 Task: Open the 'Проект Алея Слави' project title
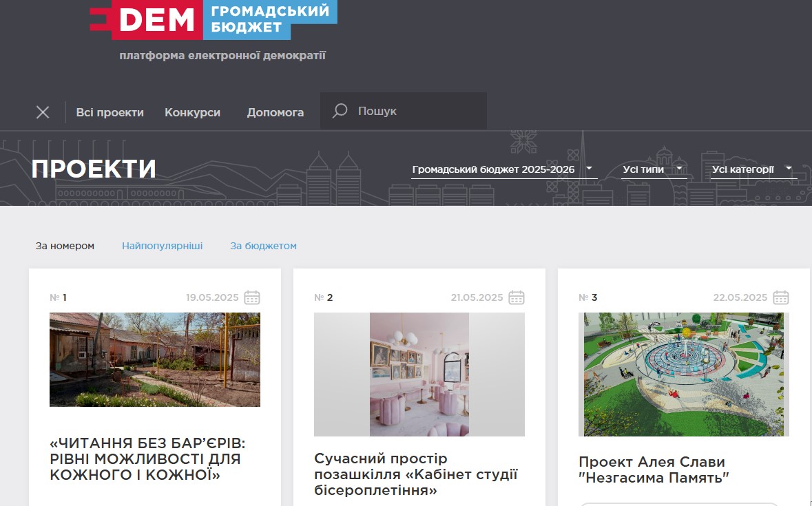tap(653, 470)
